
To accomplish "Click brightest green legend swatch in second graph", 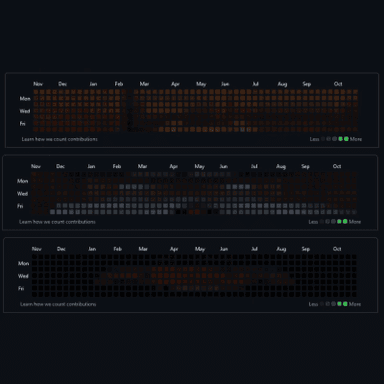I will point(345,222).
